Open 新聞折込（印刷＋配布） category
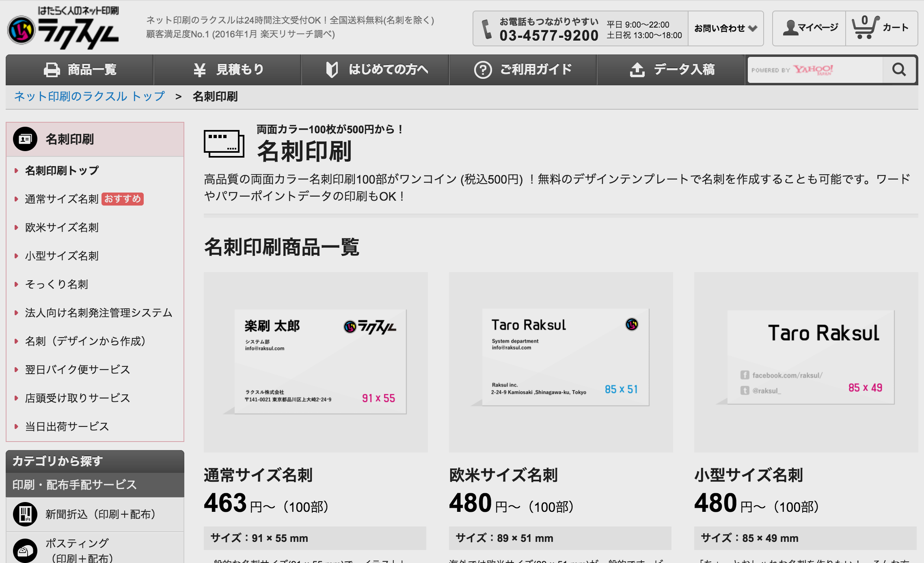The height and width of the screenshot is (563, 924). point(101,514)
